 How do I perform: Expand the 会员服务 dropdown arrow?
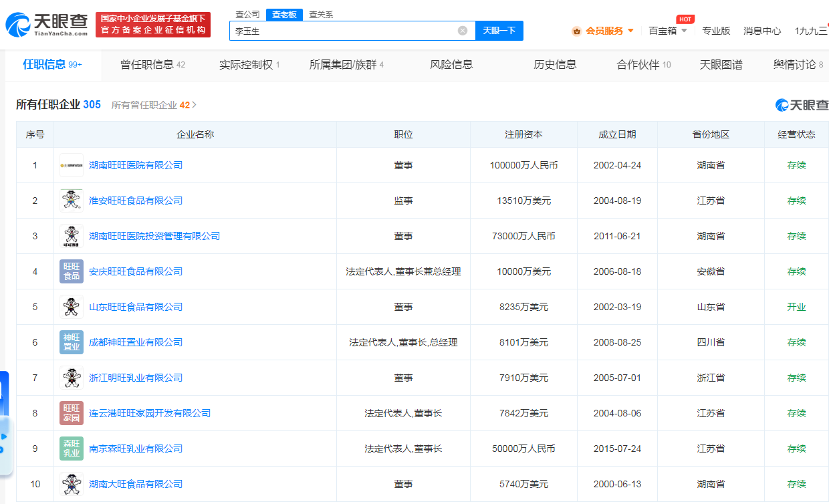coord(630,31)
